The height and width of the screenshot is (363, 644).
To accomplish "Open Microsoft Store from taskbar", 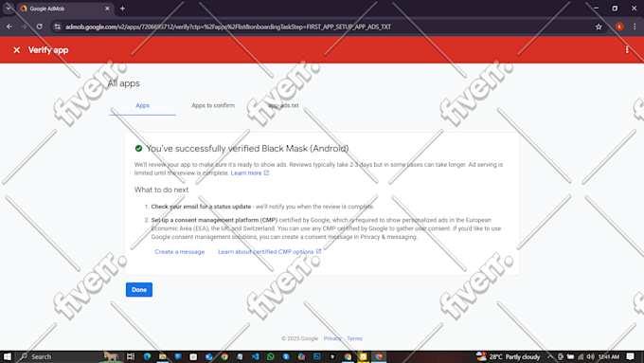I will click(x=193, y=356).
